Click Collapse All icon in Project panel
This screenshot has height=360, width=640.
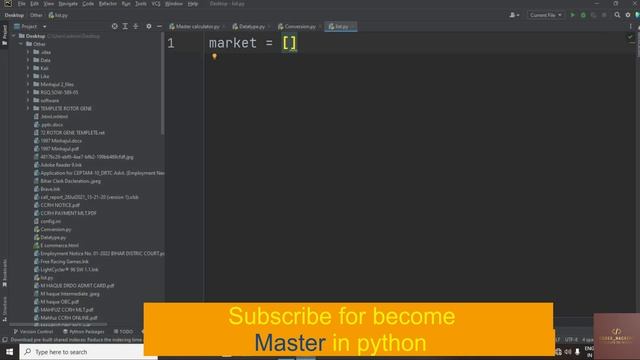tap(136, 26)
